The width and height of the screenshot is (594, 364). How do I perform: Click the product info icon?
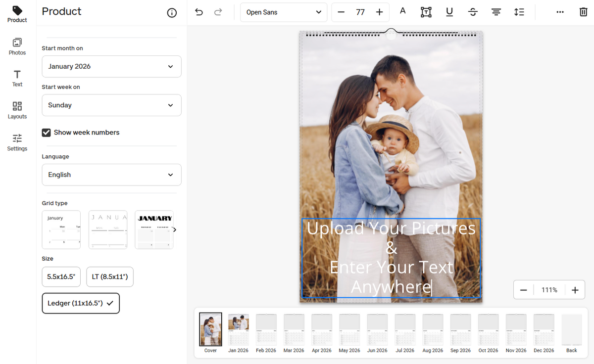(x=172, y=13)
